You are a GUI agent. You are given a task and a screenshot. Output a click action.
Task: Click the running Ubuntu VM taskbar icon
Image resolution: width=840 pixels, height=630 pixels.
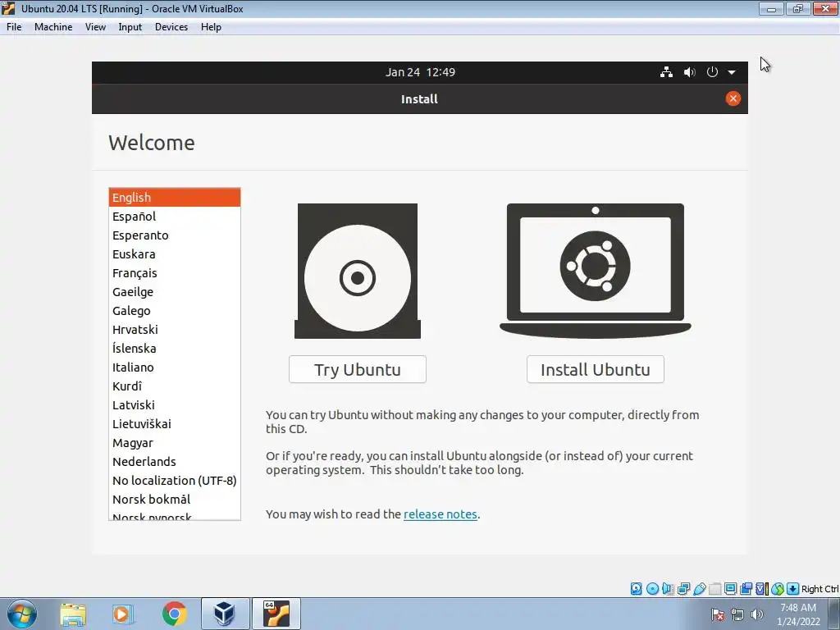[276, 614]
